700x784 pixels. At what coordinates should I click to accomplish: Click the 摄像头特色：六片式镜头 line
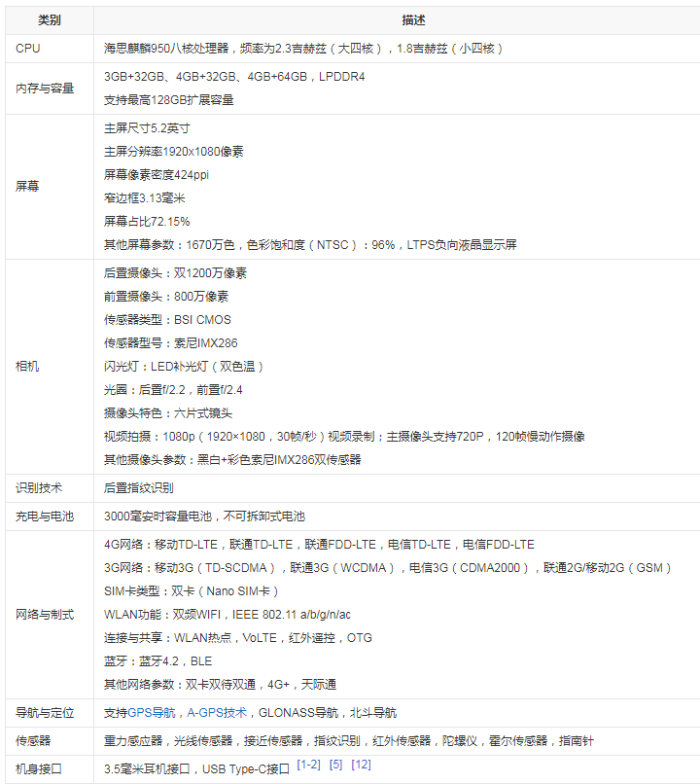pos(168,413)
